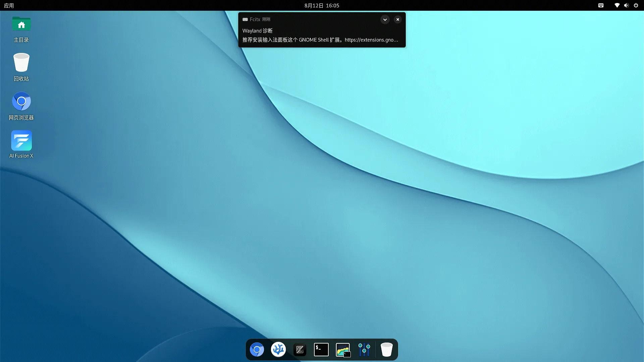Open the 应用 applications menu
This screenshot has width=644, height=362.
pos(9,5)
